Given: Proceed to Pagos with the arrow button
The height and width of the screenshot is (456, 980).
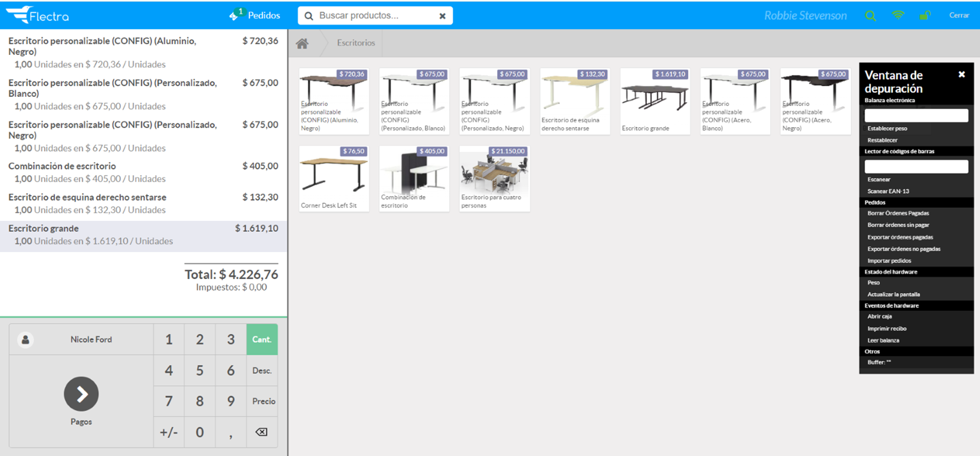Looking at the screenshot, I should [x=81, y=394].
